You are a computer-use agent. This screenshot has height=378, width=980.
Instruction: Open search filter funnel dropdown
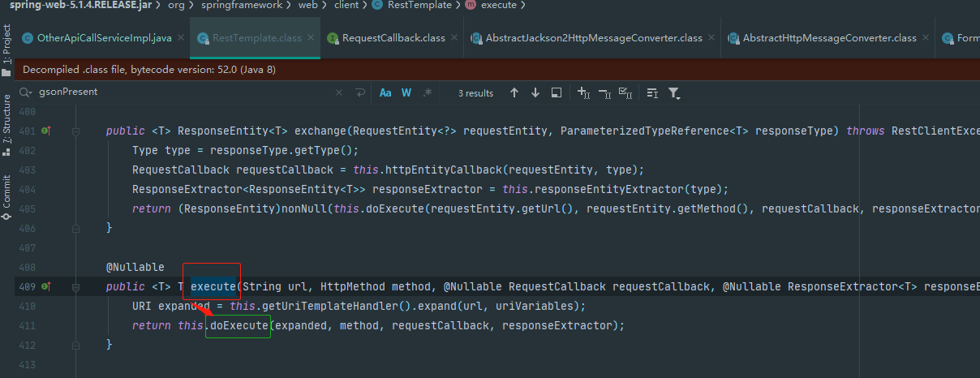pos(674,92)
